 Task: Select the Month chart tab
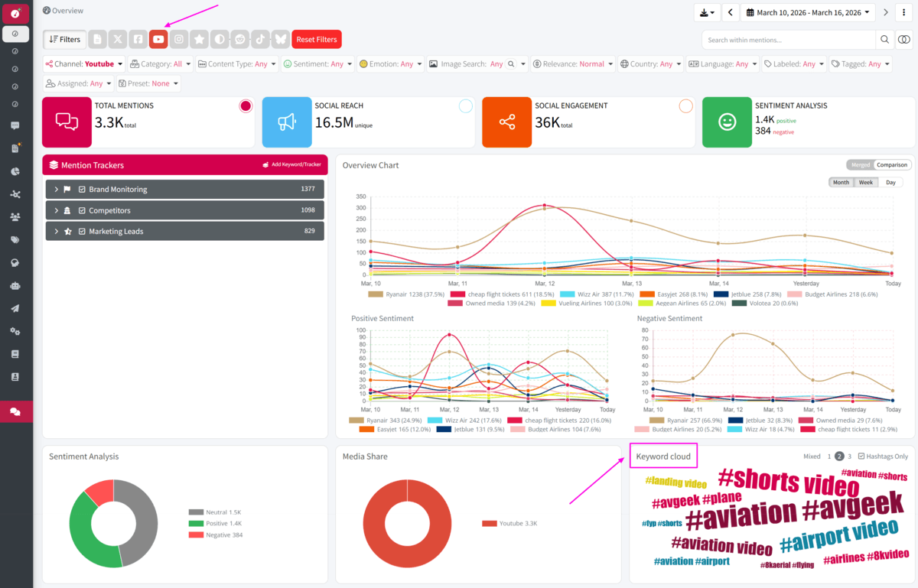pyautogui.click(x=841, y=182)
